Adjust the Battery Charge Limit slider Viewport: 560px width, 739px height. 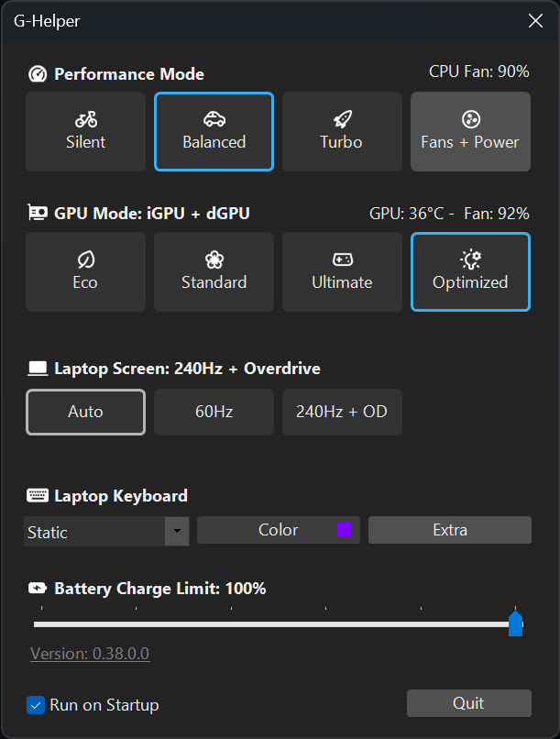(515, 622)
